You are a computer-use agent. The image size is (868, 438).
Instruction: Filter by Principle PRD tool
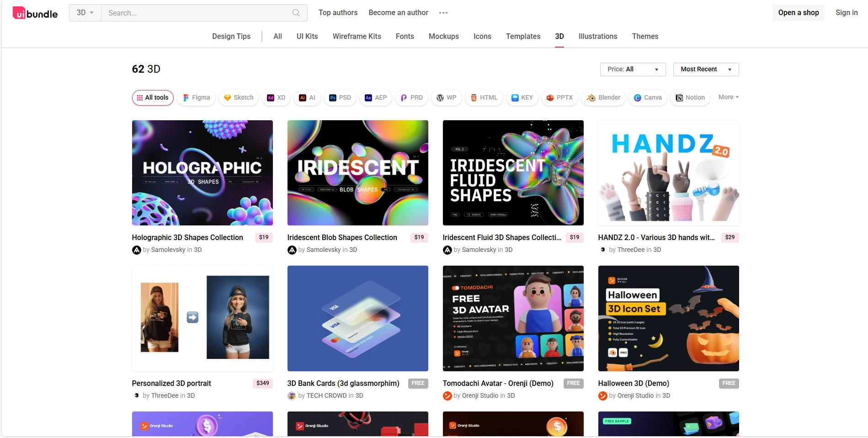point(411,98)
